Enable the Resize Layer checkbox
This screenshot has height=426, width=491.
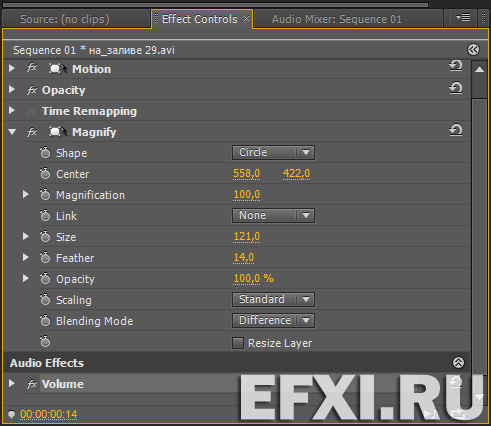[x=238, y=343]
